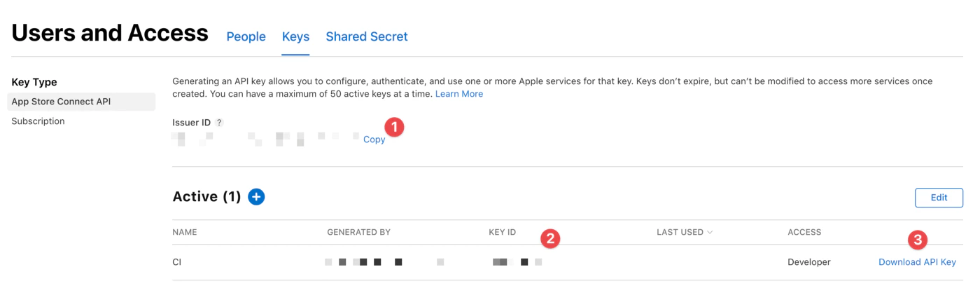
Task: Choose the Subscription key type
Action: click(x=38, y=121)
